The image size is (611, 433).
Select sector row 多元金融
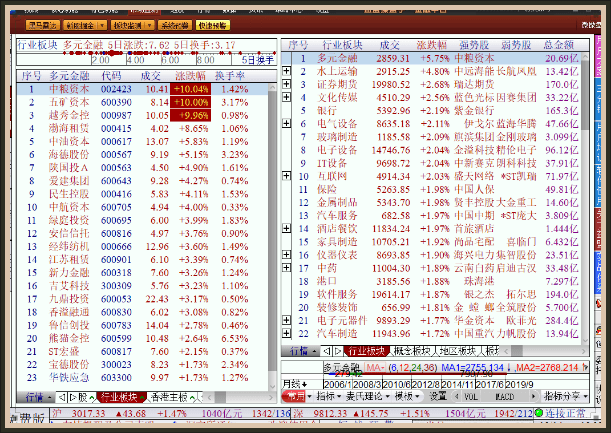click(431, 58)
